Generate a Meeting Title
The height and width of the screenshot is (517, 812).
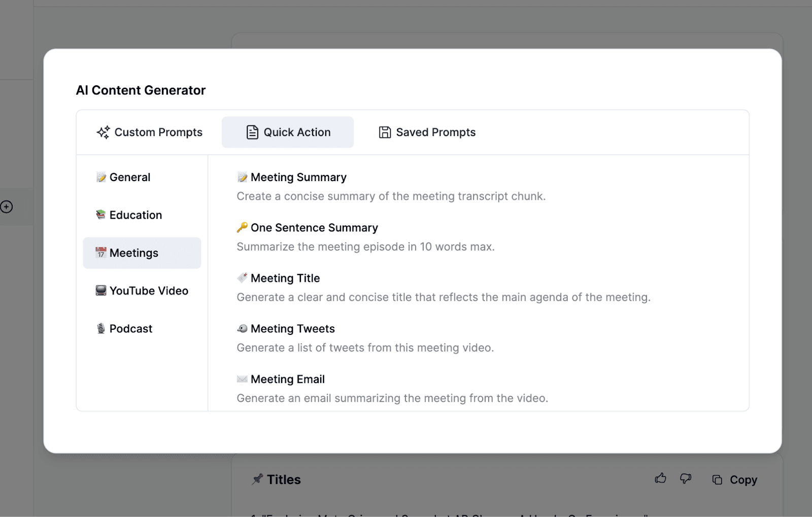point(285,278)
